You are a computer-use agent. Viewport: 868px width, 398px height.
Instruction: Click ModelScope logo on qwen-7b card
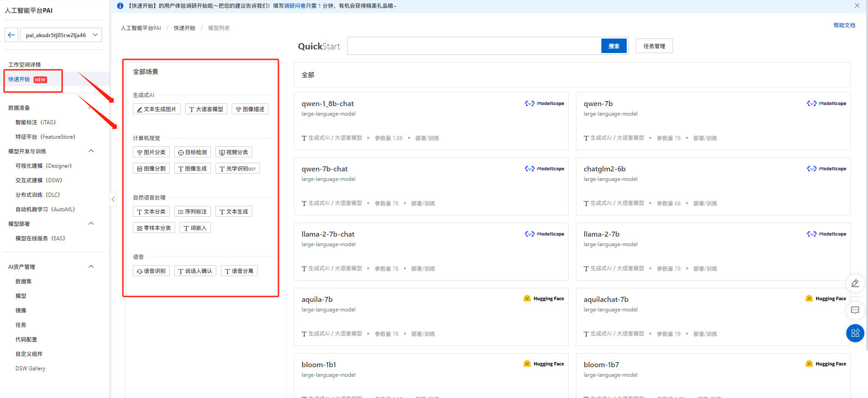(826, 103)
